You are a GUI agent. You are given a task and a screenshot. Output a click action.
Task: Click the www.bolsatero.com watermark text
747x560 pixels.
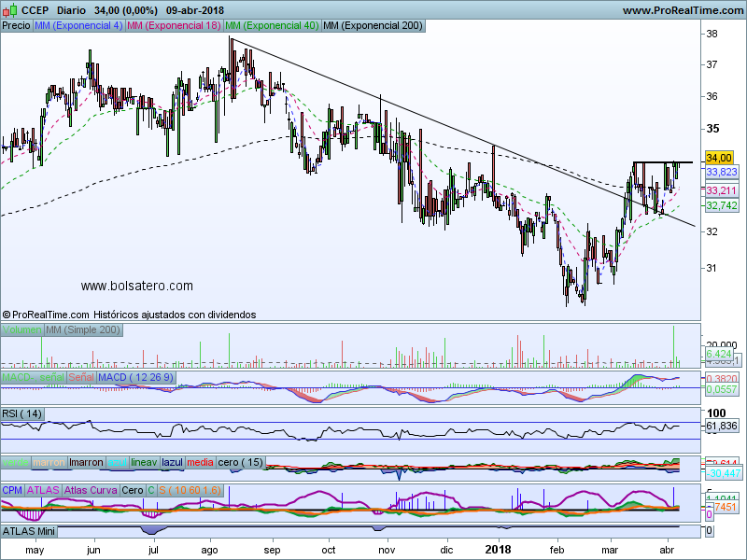click(137, 286)
